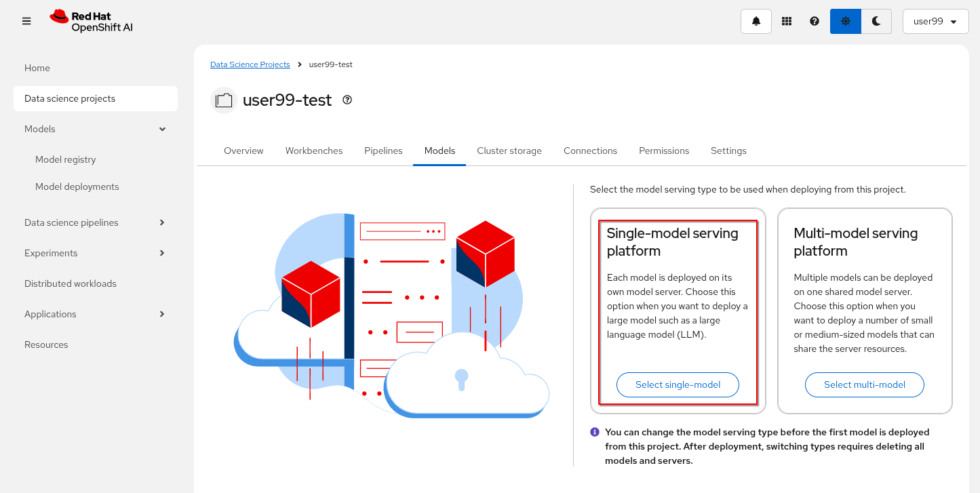Image resolution: width=980 pixels, height=493 pixels.
Task: Click the Single-model serving platform heading
Action: (x=672, y=242)
